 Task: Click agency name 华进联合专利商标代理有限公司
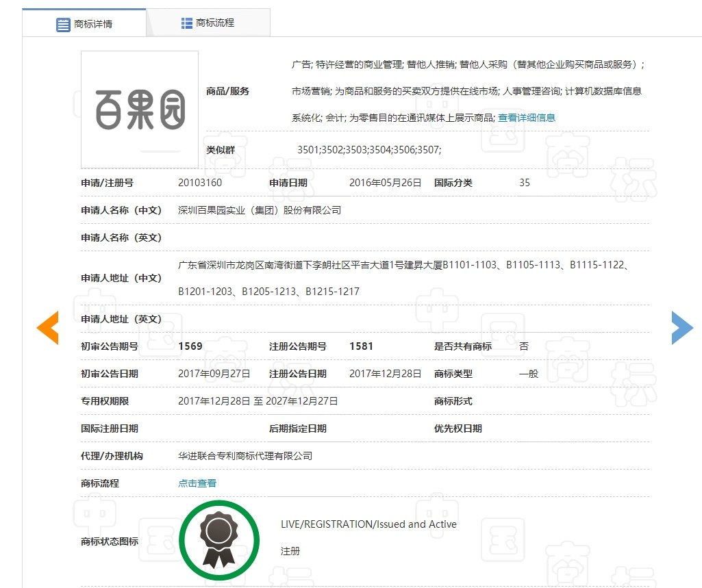(243, 456)
